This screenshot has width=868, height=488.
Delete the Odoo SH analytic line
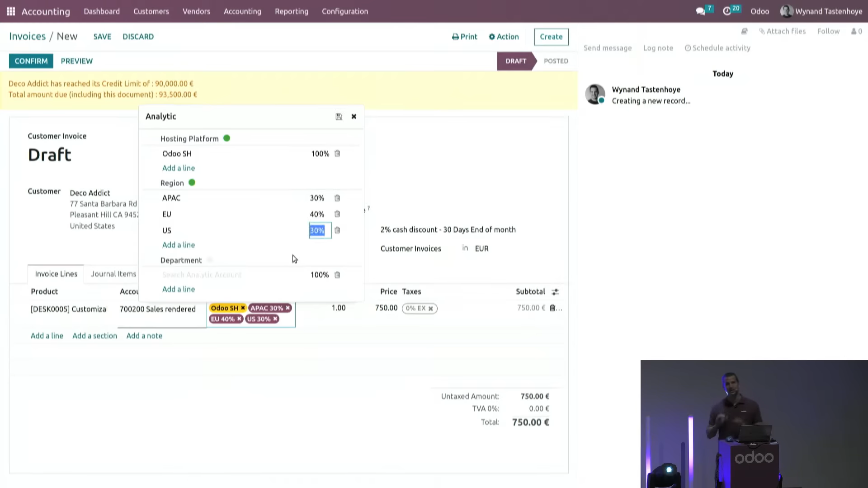(337, 154)
